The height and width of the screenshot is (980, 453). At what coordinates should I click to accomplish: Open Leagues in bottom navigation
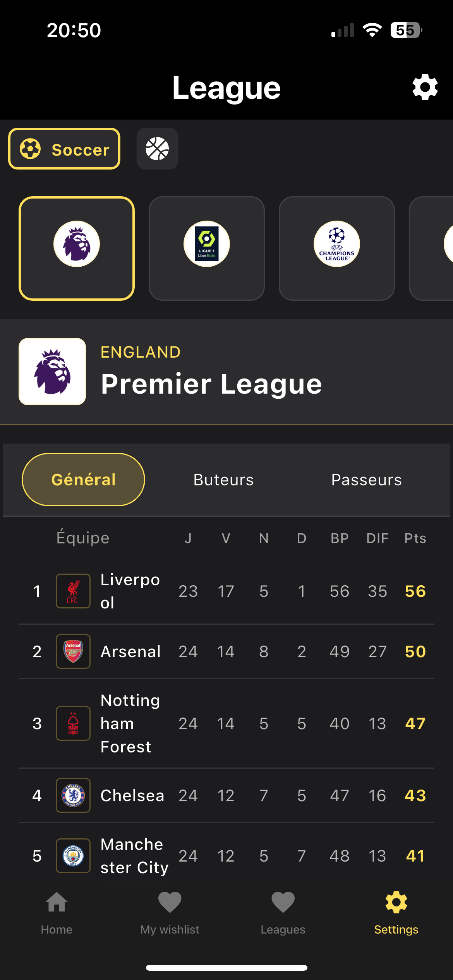[x=283, y=912]
